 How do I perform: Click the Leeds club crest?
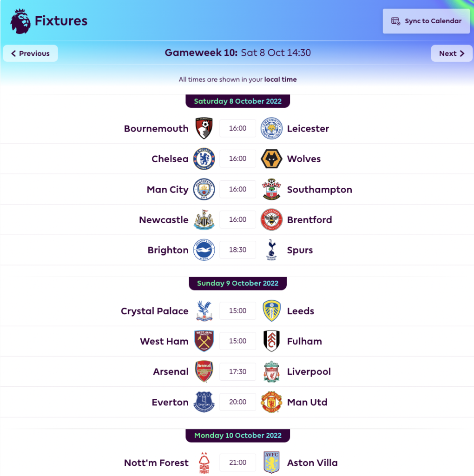(x=271, y=311)
